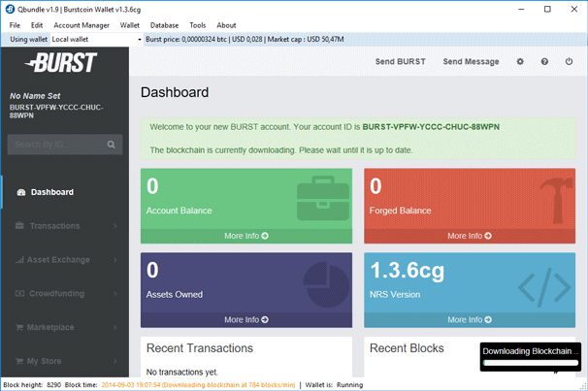Focus the Search By ID field
This screenshot has width=588, height=391.
[x=65, y=145]
